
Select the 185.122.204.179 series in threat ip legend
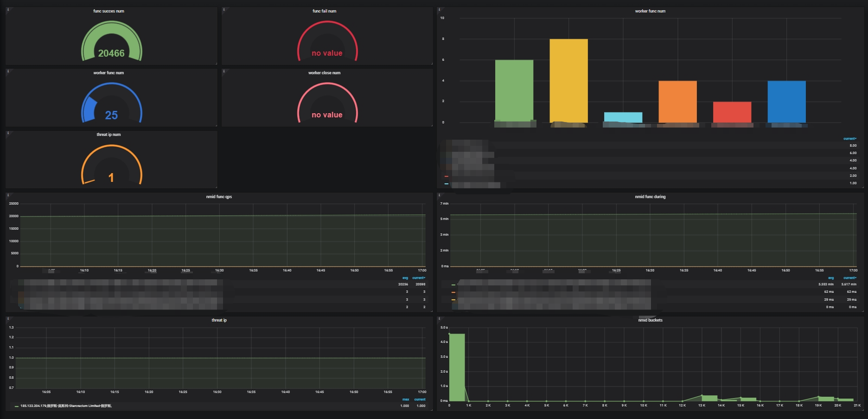[x=66, y=406]
